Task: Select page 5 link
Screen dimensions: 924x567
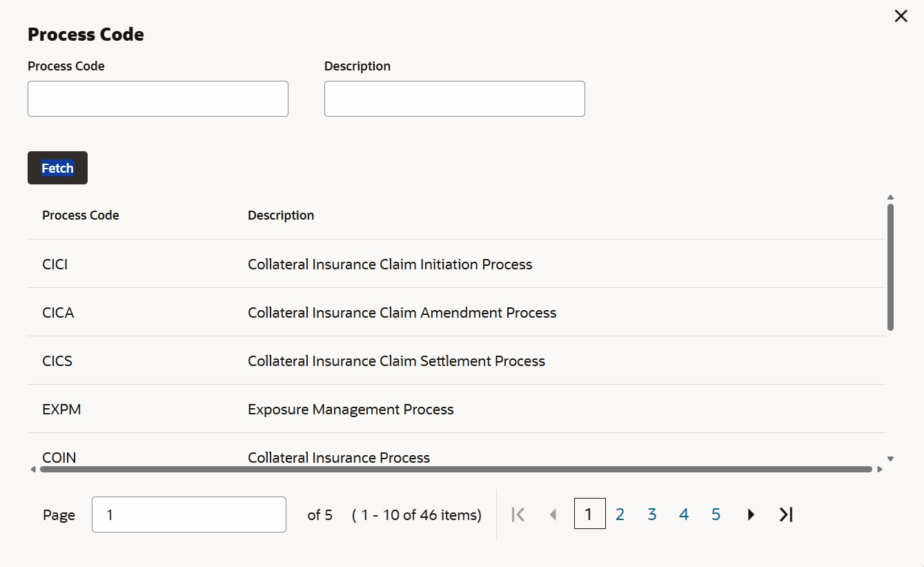Action: tap(716, 515)
